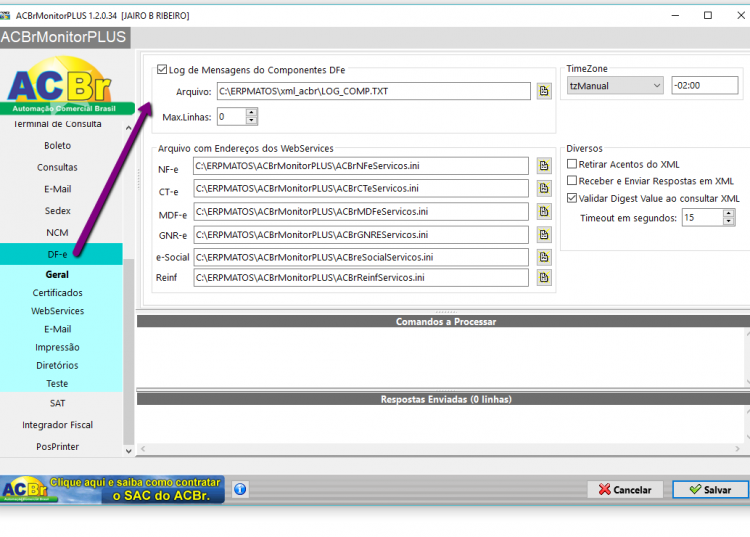Open Diretórios under DF-e
The width and height of the screenshot is (750, 537).
[x=57, y=365]
